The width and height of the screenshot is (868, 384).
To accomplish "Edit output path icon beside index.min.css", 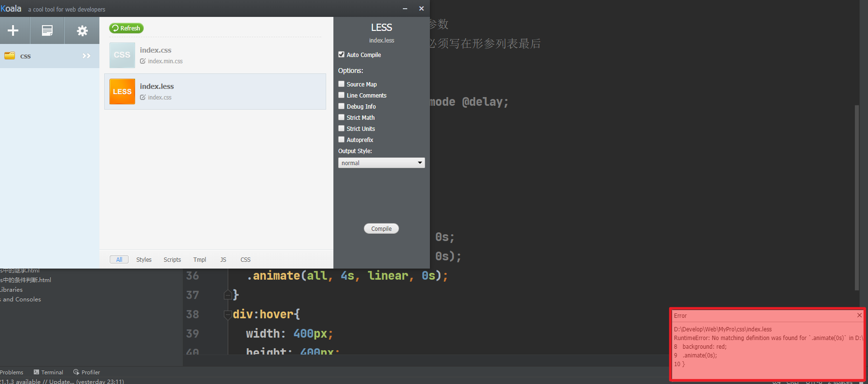I will (x=143, y=61).
